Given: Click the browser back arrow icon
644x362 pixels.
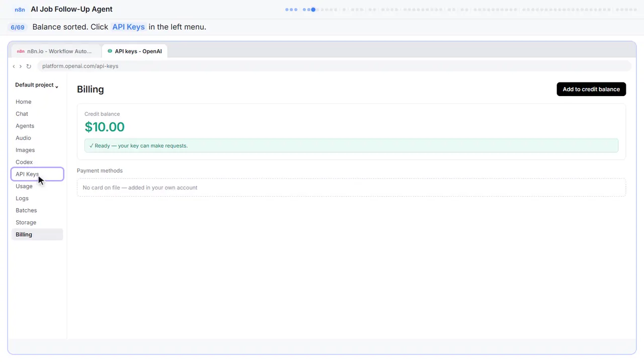Looking at the screenshot, I should [x=14, y=66].
